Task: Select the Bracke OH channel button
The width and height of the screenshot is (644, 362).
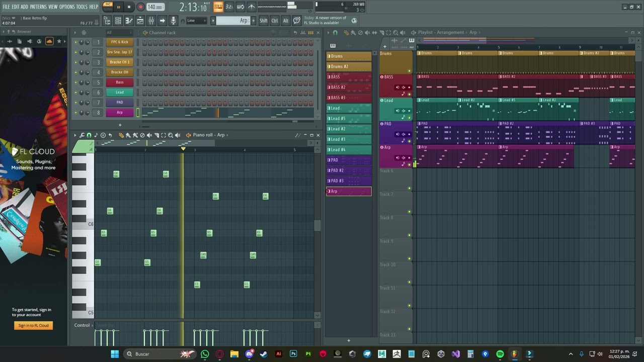Action: [120, 72]
